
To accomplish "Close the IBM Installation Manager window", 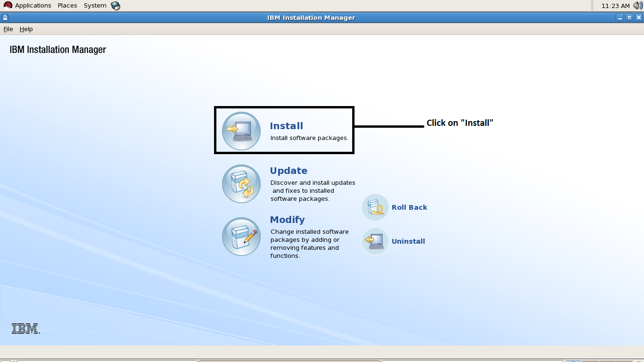I will pyautogui.click(x=638, y=18).
